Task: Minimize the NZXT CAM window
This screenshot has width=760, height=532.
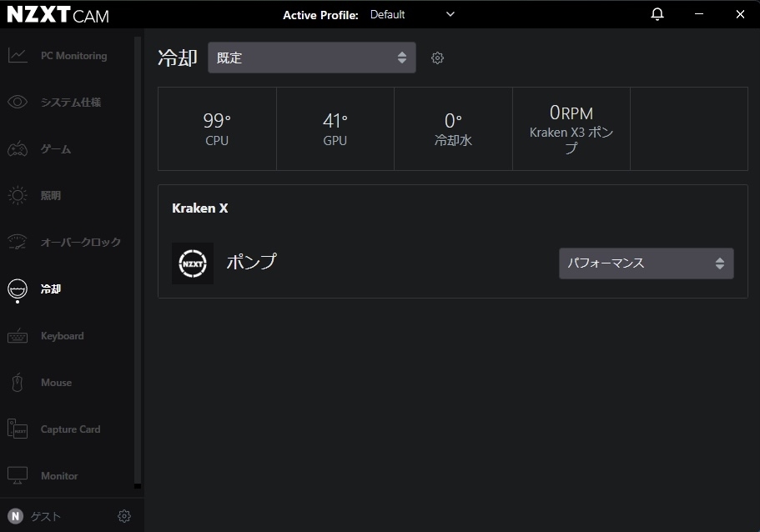Action: (x=699, y=14)
